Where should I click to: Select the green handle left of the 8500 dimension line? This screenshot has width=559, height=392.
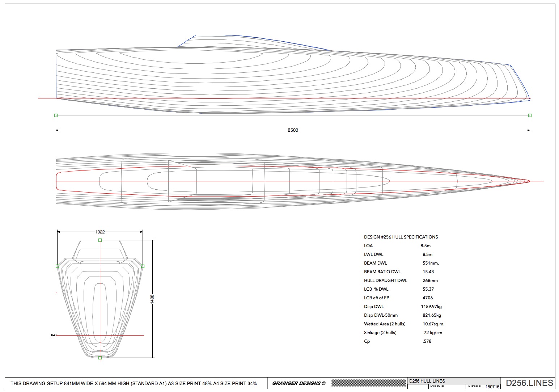click(56, 115)
